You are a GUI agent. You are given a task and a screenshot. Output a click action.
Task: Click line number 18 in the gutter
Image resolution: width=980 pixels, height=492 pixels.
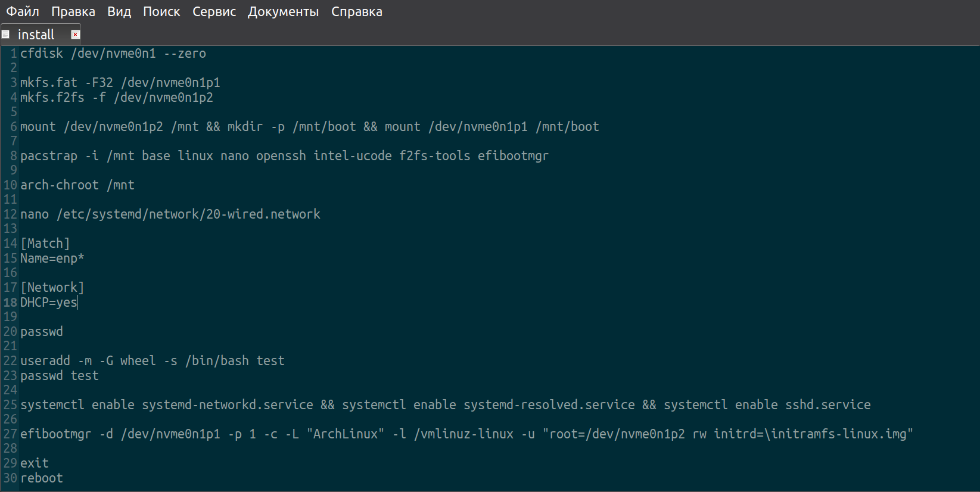point(10,303)
